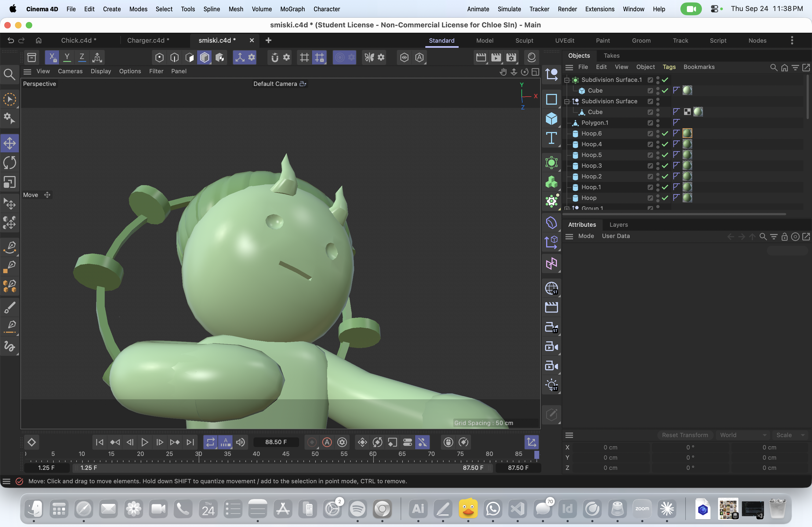Toggle X axis lock

coord(52,57)
